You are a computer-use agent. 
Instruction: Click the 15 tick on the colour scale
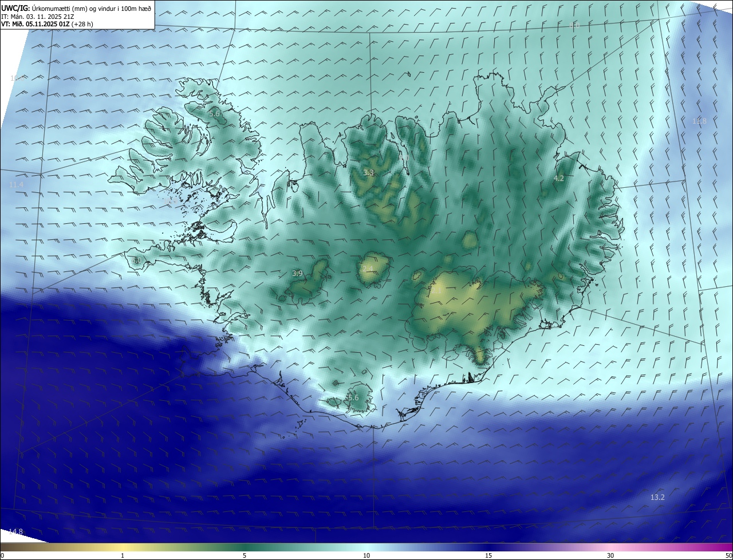[x=488, y=556]
